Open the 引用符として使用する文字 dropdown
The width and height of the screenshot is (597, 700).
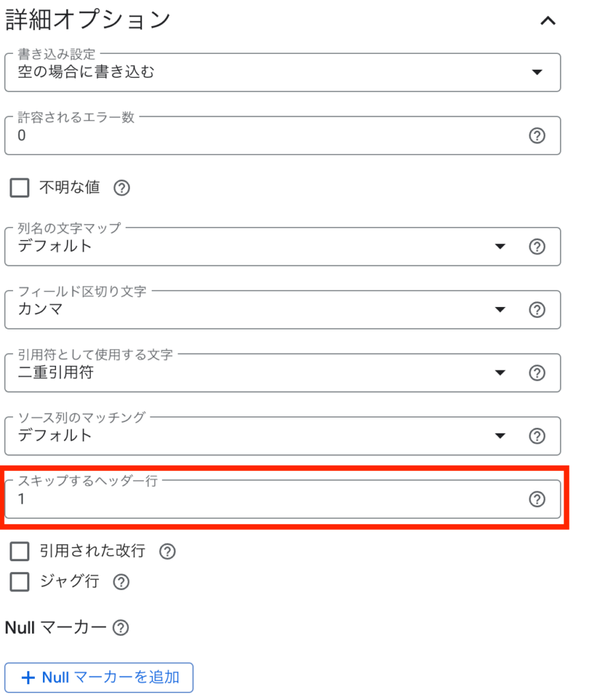pos(260,373)
